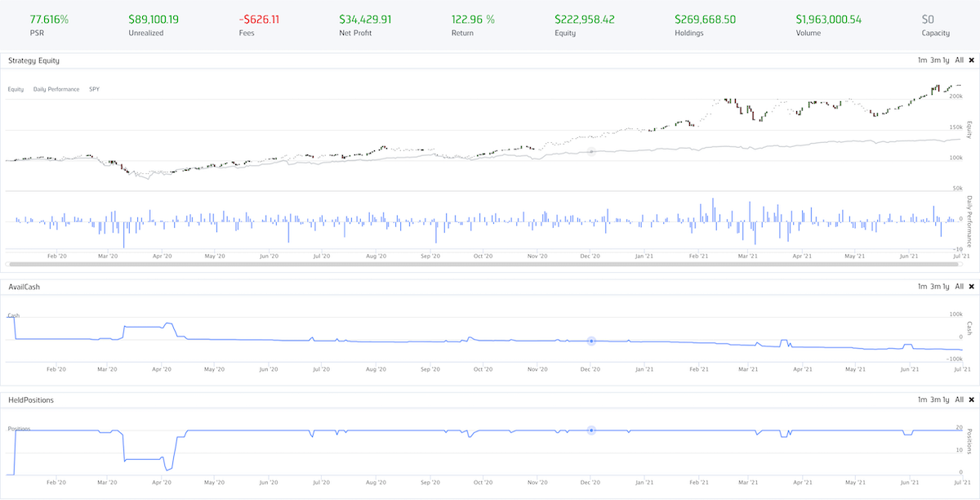980x500 pixels.
Task: Toggle the Equity series in legend
Action: [16, 89]
